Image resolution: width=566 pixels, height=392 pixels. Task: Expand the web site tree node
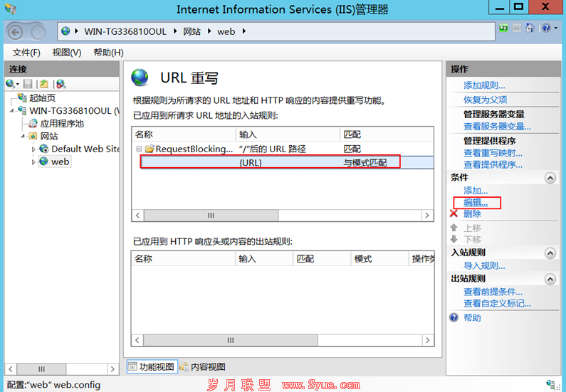point(33,162)
